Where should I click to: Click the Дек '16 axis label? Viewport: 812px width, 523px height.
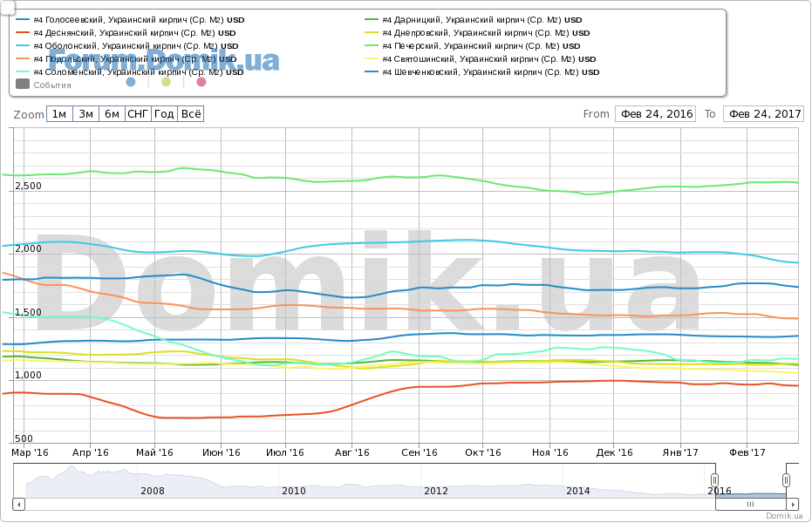click(x=614, y=452)
